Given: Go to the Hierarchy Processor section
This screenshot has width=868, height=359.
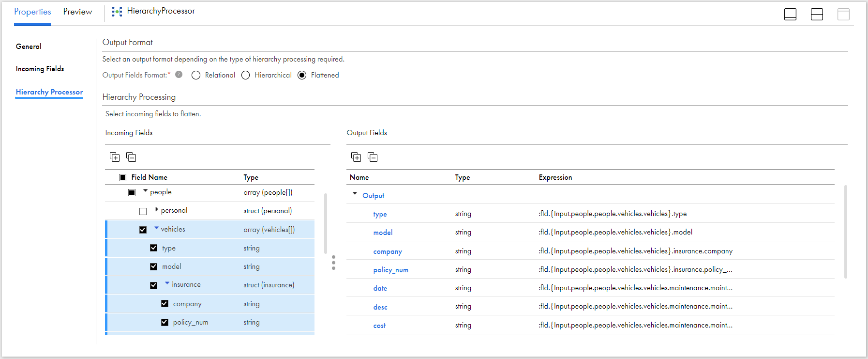Looking at the screenshot, I should 49,92.
